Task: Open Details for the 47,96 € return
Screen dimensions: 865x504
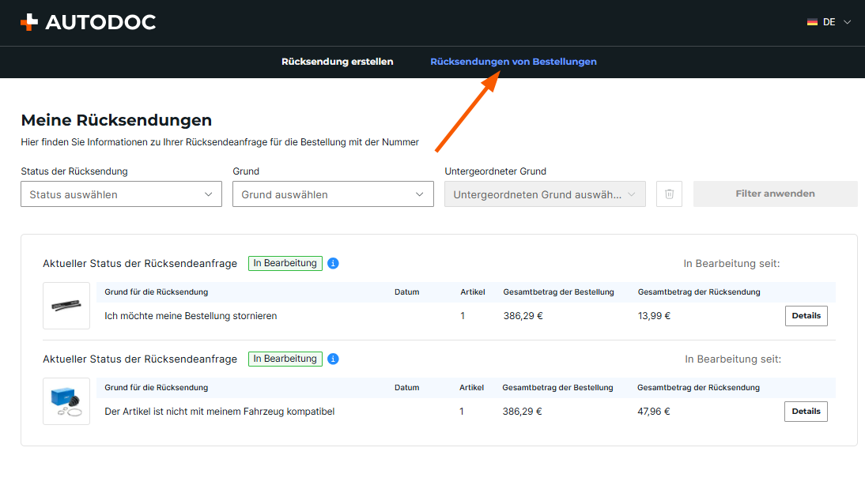Action: click(x=806, y=412)
